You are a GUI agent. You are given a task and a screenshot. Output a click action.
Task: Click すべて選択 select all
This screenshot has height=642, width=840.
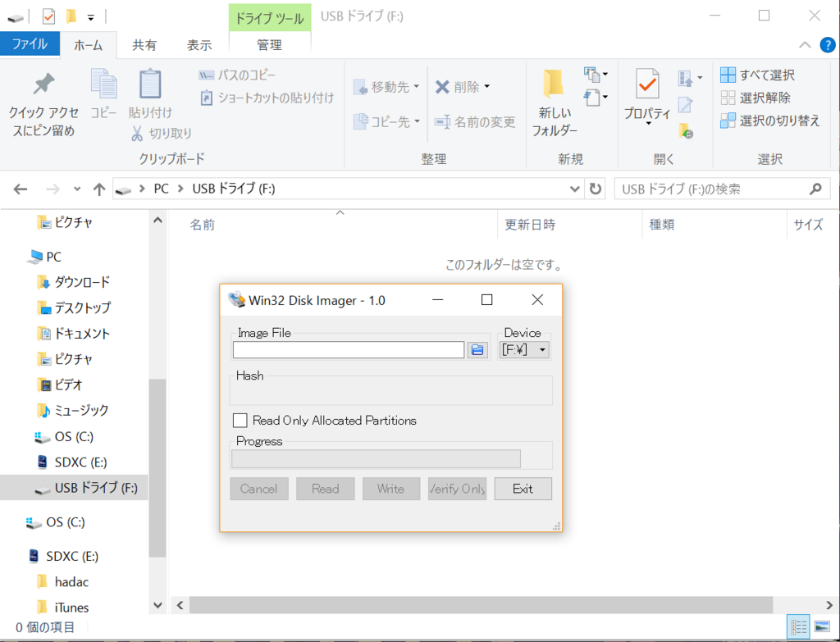click(757, 75)
